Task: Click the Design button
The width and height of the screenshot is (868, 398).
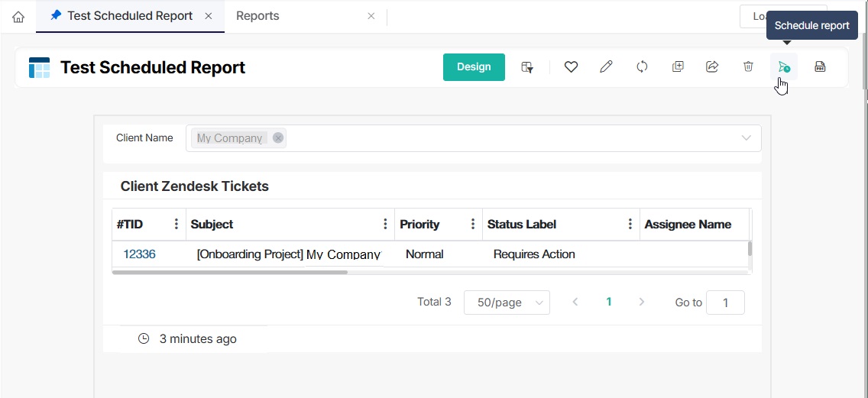Action: (474, 67)
